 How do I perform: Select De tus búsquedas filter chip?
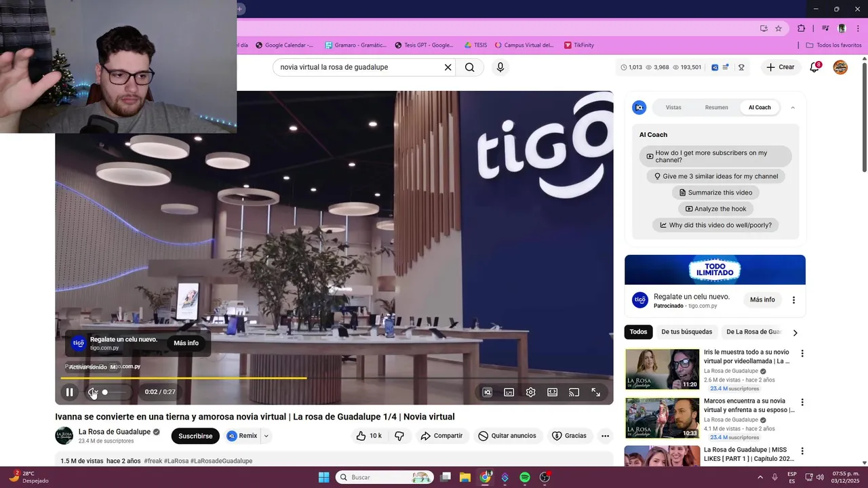687,332
